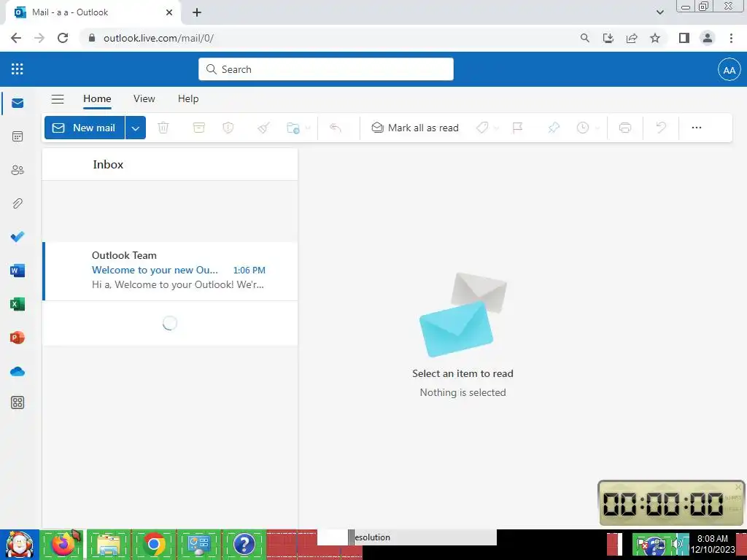Click the Delete trash icon

(163, 128)
